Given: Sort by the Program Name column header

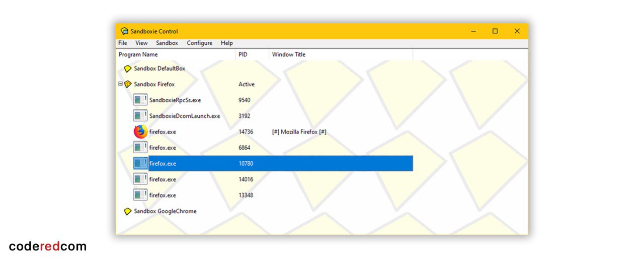Looking at the screenshot, I should [x=176, y=54].
